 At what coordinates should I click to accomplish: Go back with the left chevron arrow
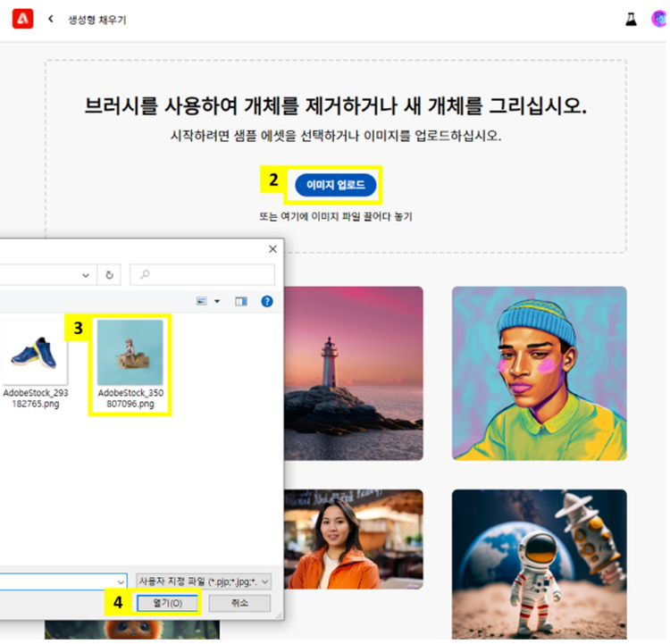point(51,19)
